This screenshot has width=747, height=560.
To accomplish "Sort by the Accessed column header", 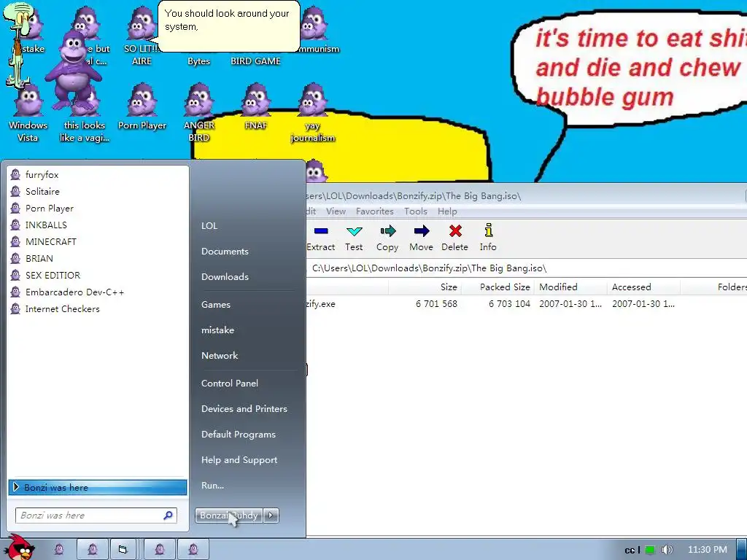I will click(x=643, y=287).
